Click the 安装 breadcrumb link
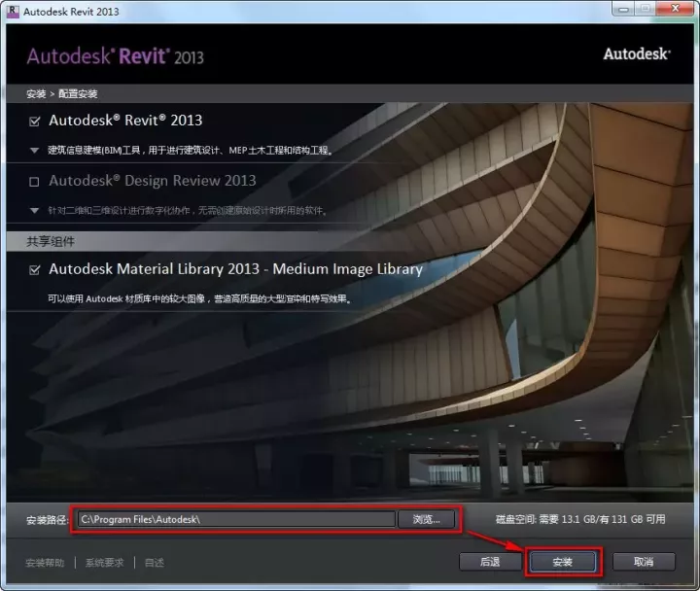The width and height of the screenshot is (700, 591). (x=35, y=94)
